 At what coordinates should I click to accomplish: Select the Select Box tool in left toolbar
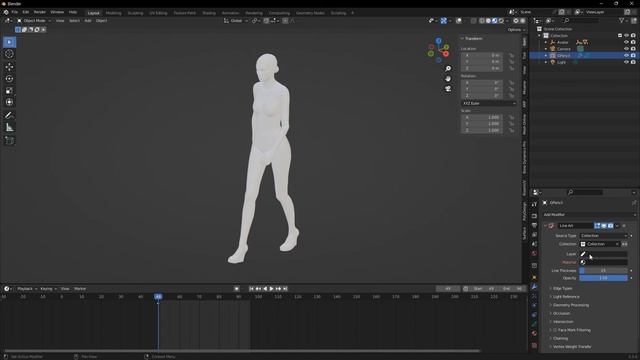click(x=9, y=42)
